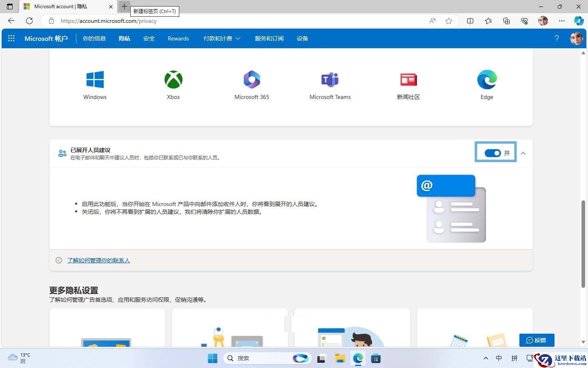Select the Microsoft account 隐私 browser tab
This screenshot has height=368, width=588.
68,7
